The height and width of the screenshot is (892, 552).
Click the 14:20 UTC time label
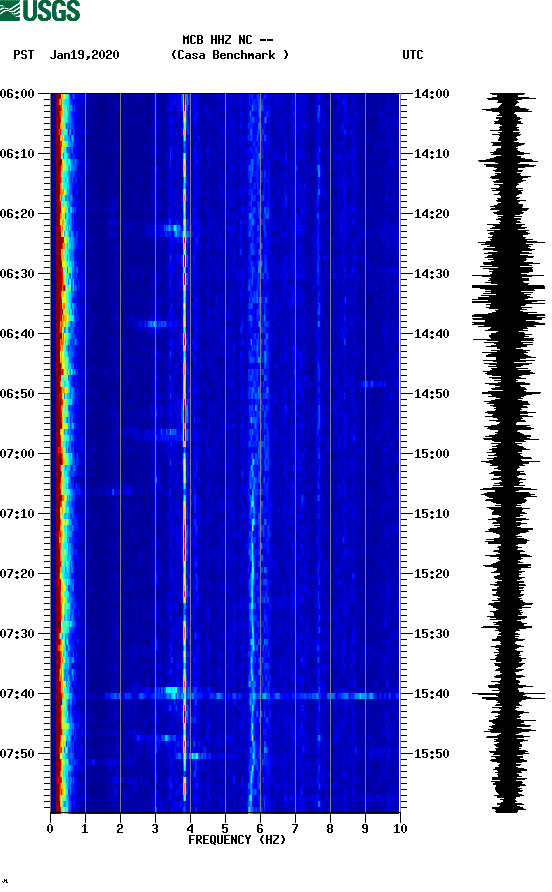(x=431, y=214)
